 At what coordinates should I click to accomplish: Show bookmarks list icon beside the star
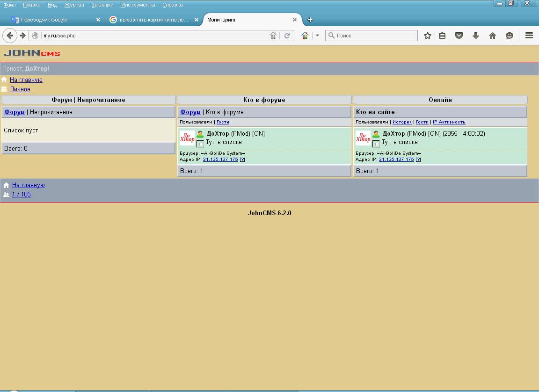(442, 36)
